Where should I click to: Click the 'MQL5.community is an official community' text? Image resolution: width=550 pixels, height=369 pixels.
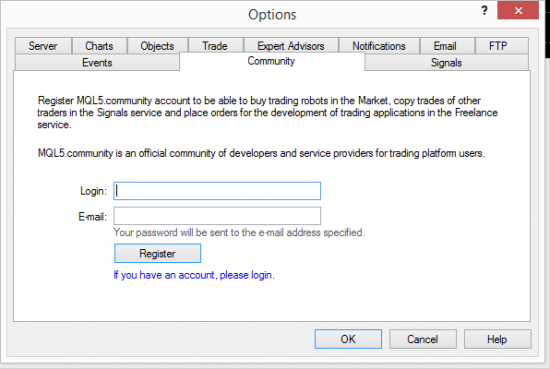(261, 153)
